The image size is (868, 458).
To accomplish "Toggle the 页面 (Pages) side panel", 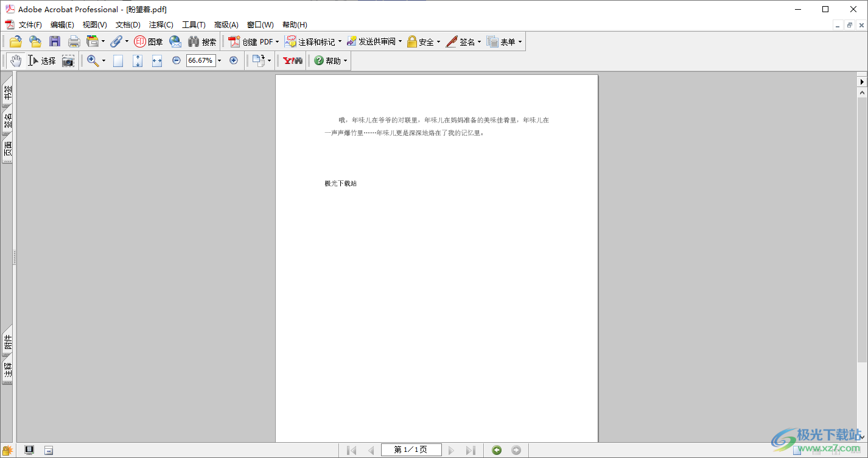I will coord(7,149).
